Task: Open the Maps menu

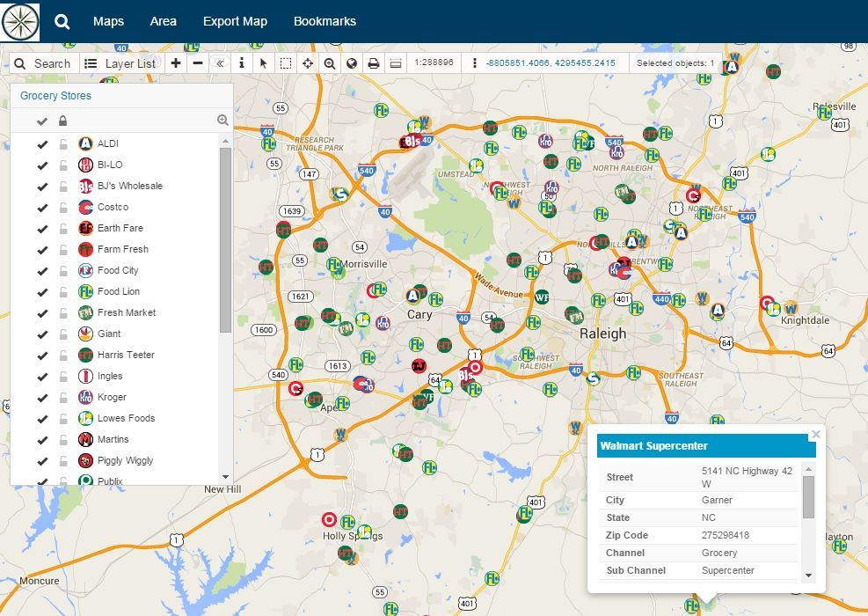Action: tap(108, 22)
